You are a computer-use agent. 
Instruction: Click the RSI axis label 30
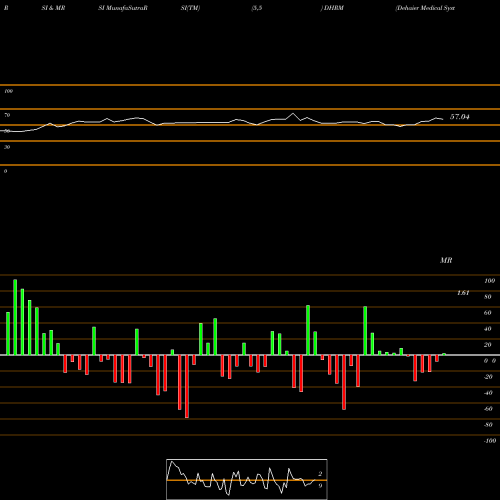click(x=7, y=147)
